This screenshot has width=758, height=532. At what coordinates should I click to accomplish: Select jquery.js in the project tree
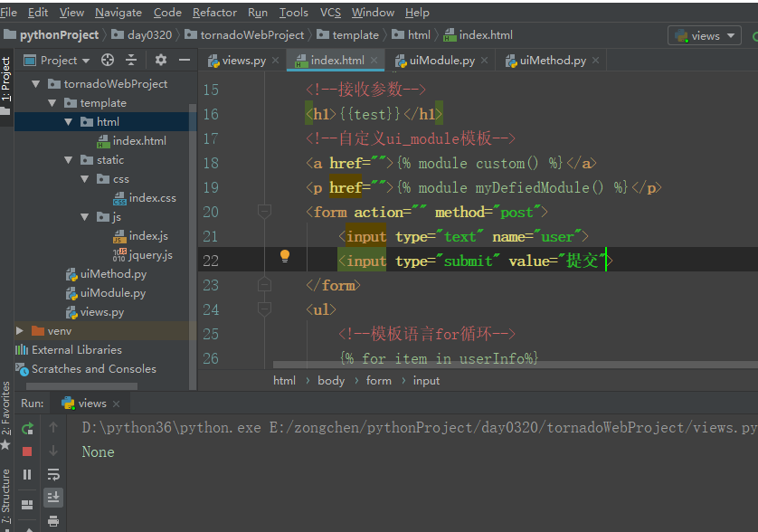pos(143,255)
